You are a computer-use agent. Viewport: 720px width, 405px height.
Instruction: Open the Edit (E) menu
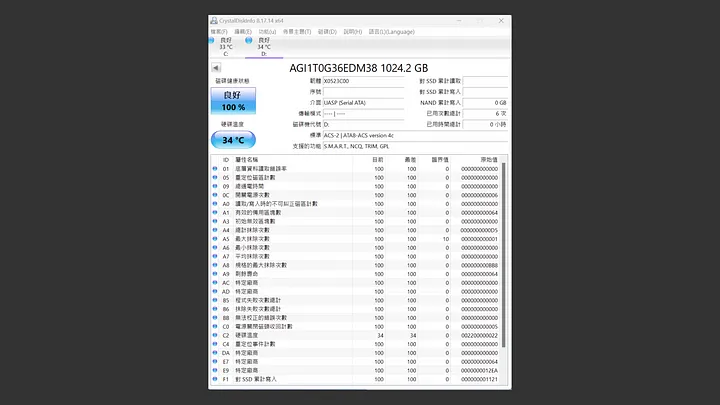[243, 32]
